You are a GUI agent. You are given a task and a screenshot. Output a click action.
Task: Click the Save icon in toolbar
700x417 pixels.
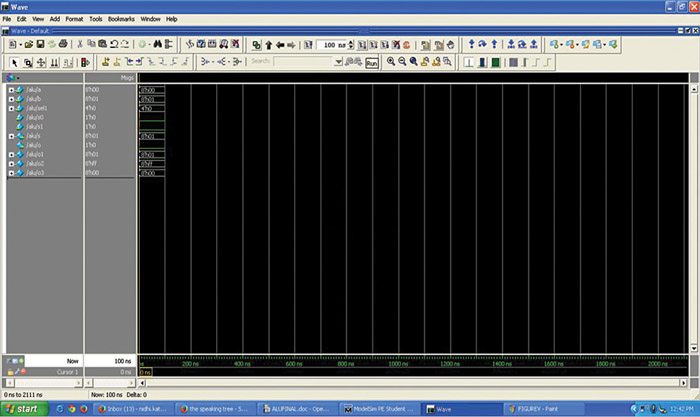(39, 45)
